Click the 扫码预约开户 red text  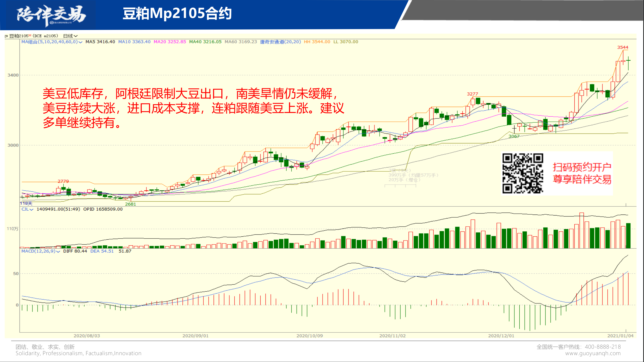tap(582, 167)
